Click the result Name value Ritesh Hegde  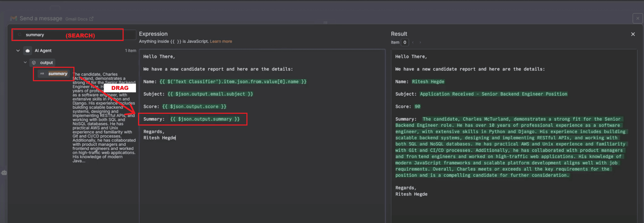pos(428,82)
